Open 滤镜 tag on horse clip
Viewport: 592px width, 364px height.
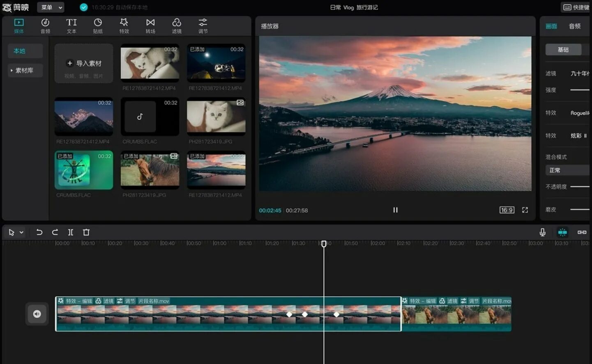pos(448,301)
